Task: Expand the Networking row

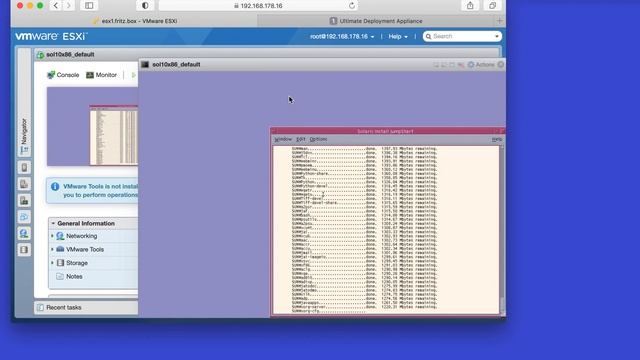Action: coord(52,236)
